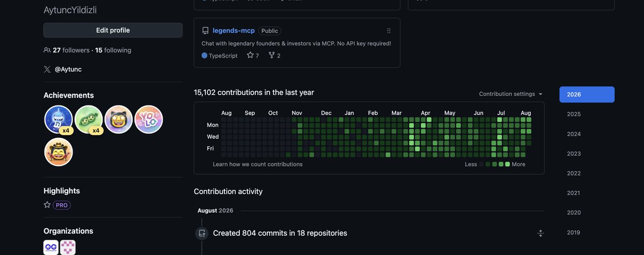Click Created 804 commits in 18 repositories

coord(280,233)
